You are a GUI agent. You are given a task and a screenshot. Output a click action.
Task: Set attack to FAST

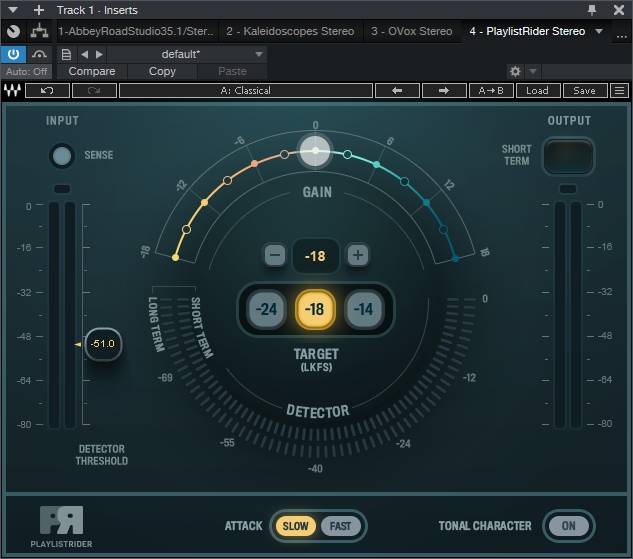tap(340, 526)
